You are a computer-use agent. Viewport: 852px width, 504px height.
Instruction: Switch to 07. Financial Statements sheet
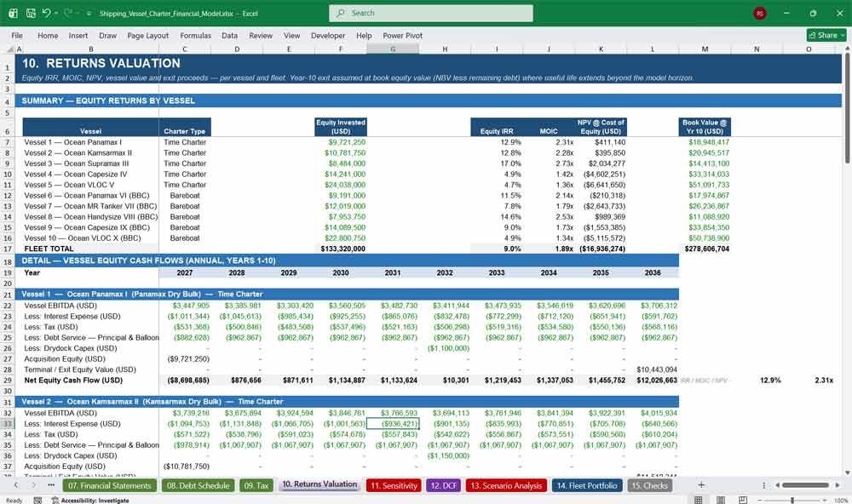coord(109,485)
